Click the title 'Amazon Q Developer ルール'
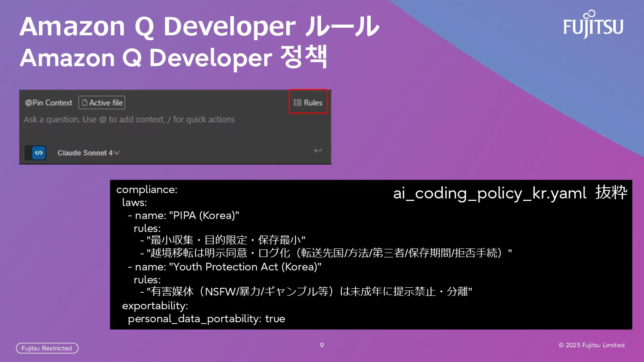 199,26
